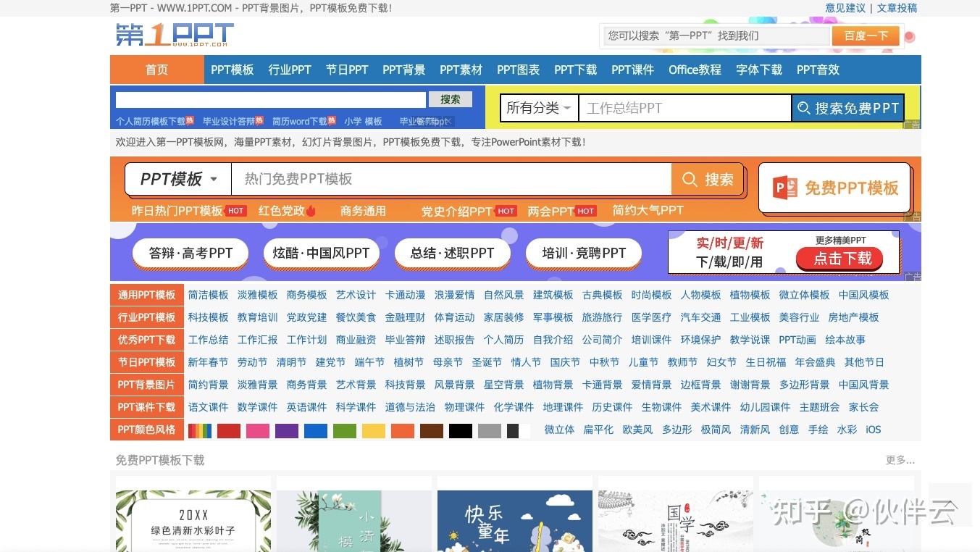The width and height of the screenshot is (980, 552).
Task: Open Office教程 navigation item
Action: pyautogui.click(x=695, y=70)
